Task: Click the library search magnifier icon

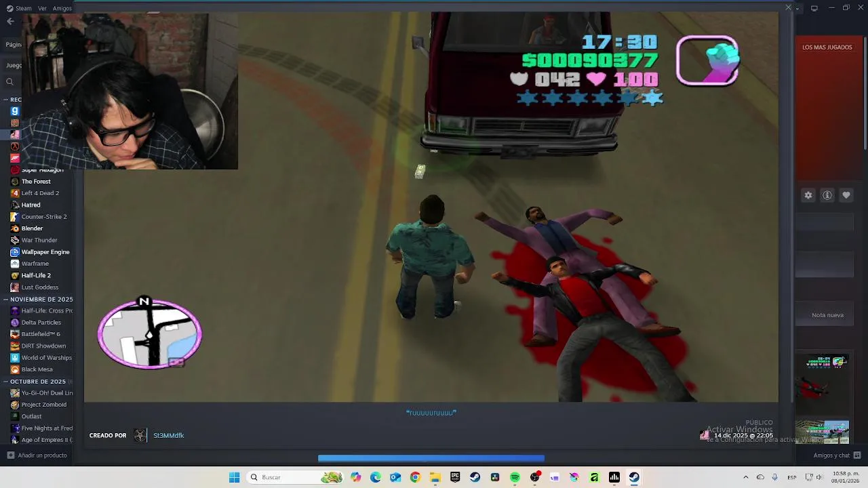Action: tap(9, 82)
